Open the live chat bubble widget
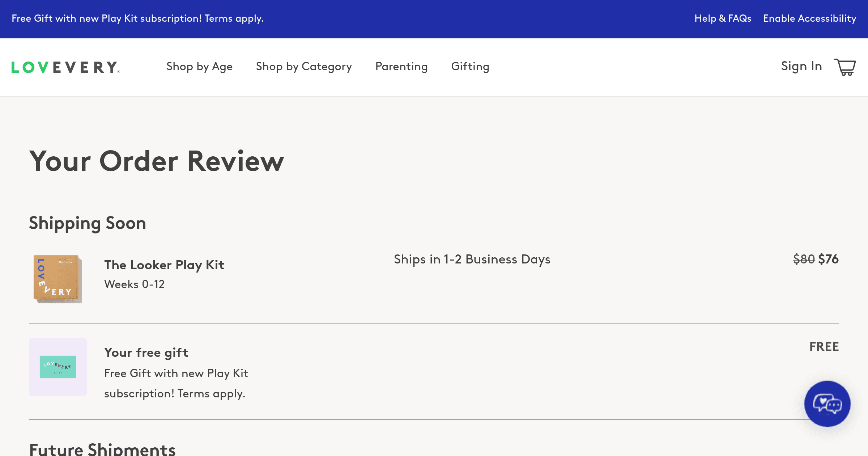This screenshot has height=456, width=868. (x=827, y=404)
